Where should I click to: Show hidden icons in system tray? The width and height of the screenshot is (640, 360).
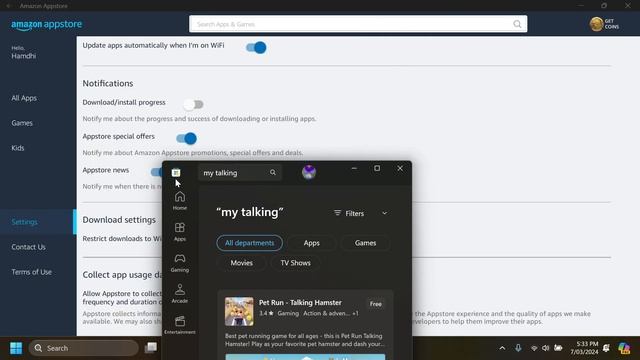[x=502, y=348]
